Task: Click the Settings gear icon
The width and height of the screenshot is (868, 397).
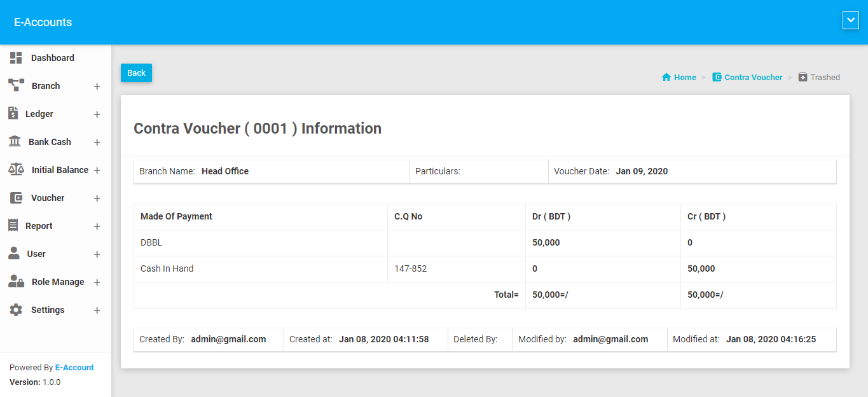Action: click(16, 310)
